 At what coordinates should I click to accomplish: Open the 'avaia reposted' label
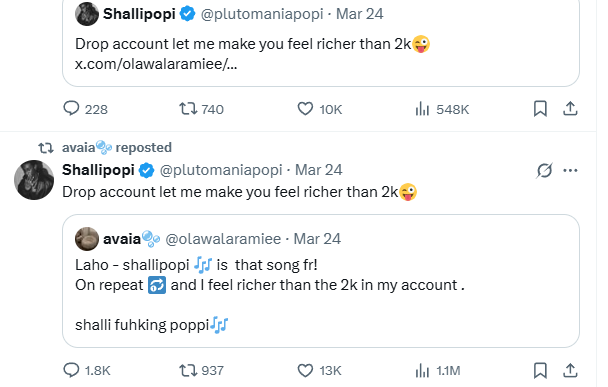(x=117, y=147)
